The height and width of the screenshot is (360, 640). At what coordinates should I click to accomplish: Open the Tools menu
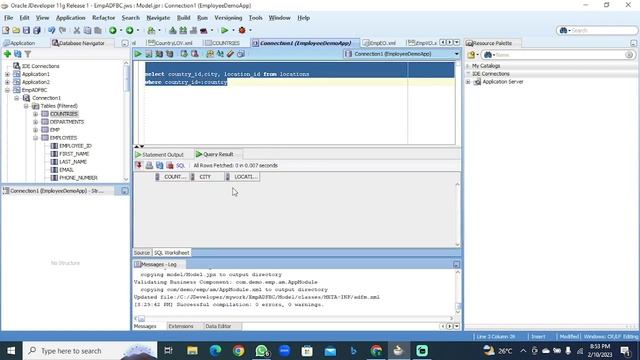coord(256,18)
